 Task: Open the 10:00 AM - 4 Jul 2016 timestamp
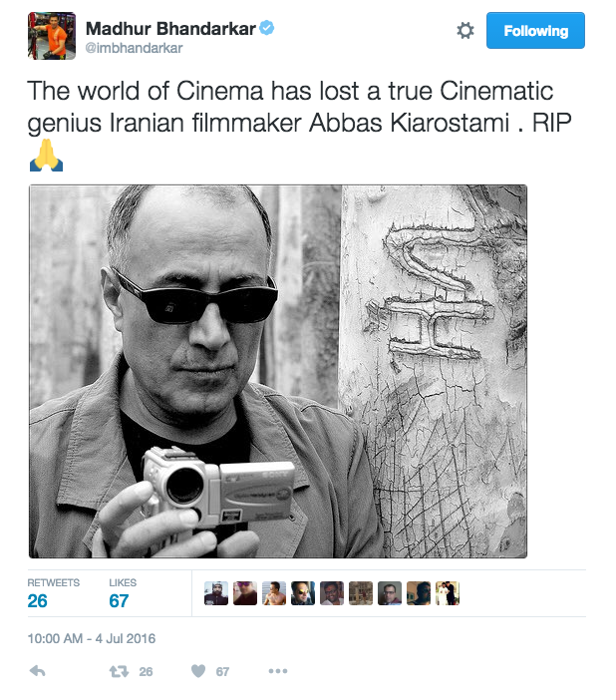click(92, 638)
